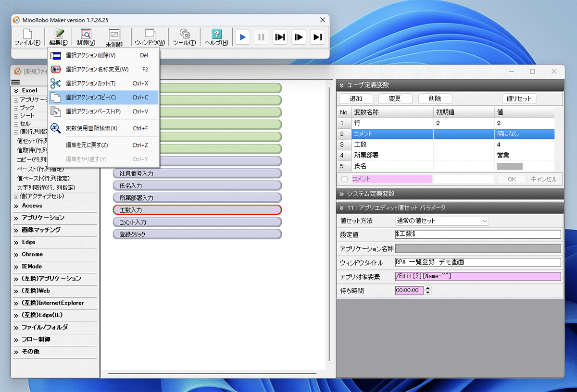Open the ウィンドウ(W) toolbar menu
577x392 pixels.
(x=150, y=37)
